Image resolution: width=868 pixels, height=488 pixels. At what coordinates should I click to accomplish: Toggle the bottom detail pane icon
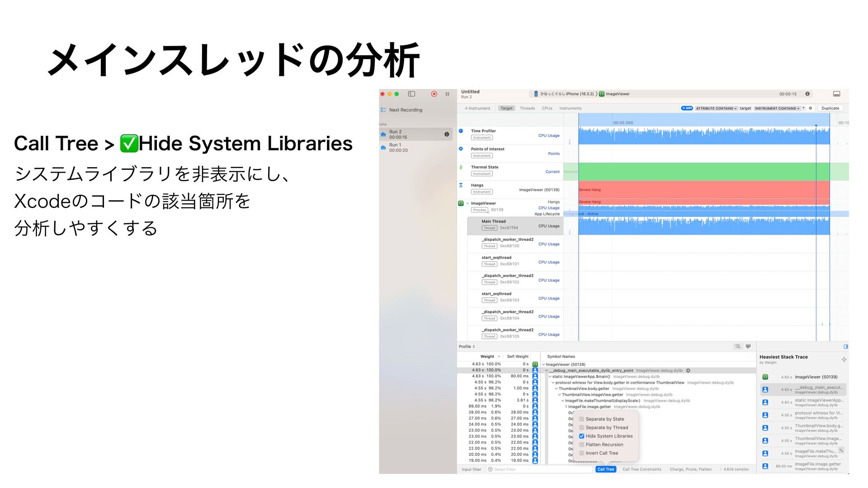pyautogui.click(x=836, y=94)
